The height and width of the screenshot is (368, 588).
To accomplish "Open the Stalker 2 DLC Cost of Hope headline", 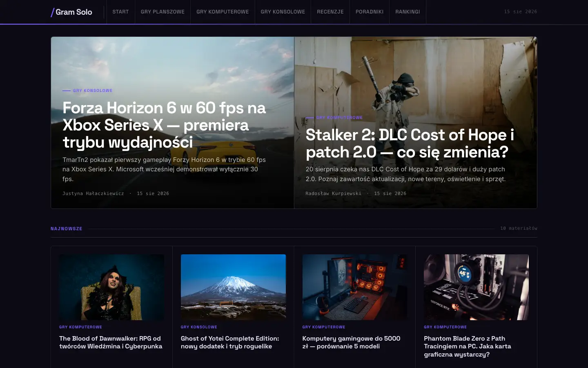I will pos(410,144).
